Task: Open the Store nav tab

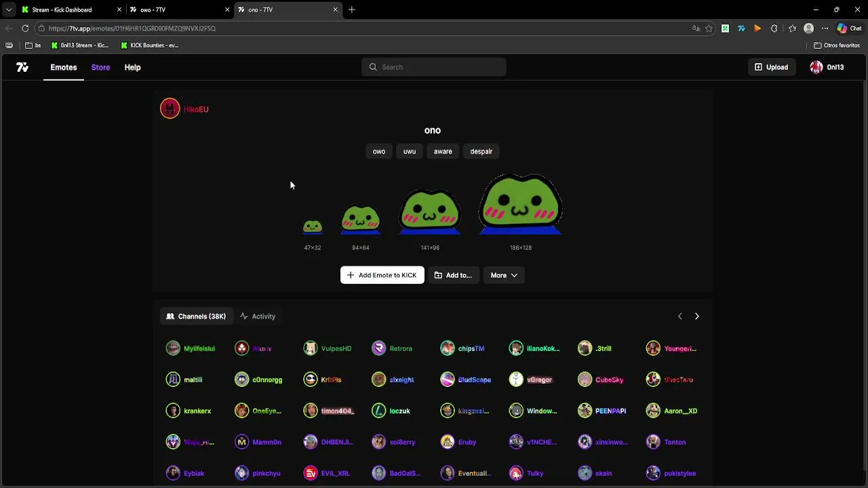Action: [100, 67]
